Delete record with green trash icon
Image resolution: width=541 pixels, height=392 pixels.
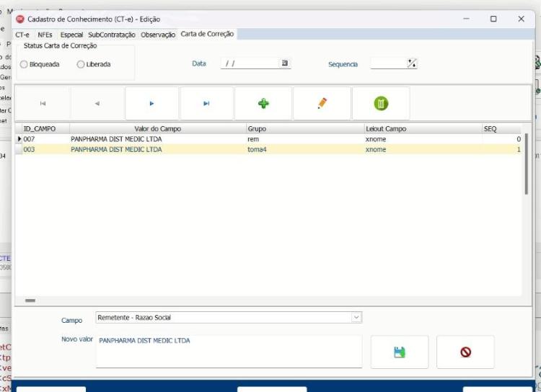coord(381,104)
